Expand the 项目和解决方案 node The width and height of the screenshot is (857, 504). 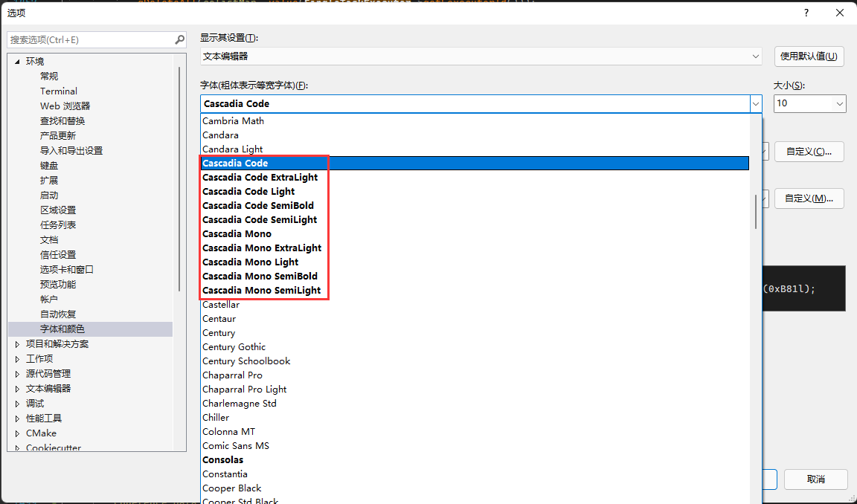(x=16, y=343)
